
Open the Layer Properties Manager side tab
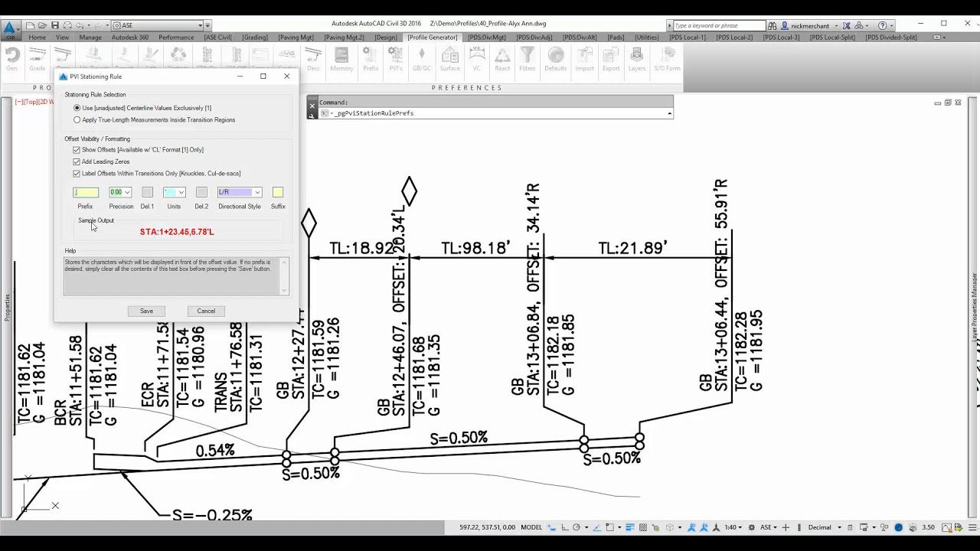pos(974,306)
